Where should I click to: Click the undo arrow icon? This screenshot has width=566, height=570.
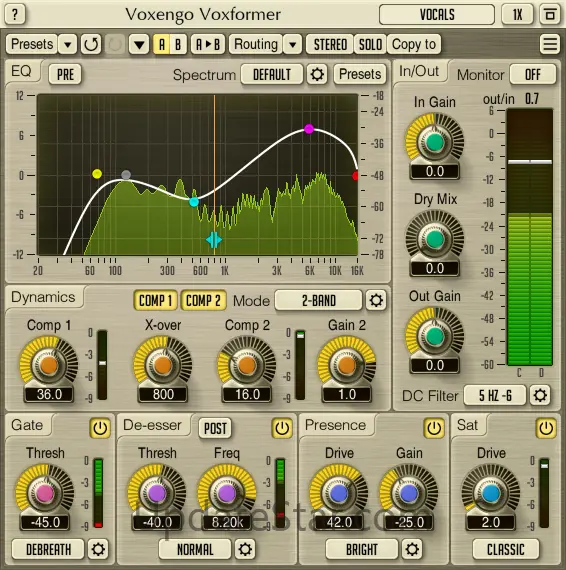(x=91, y=44)
